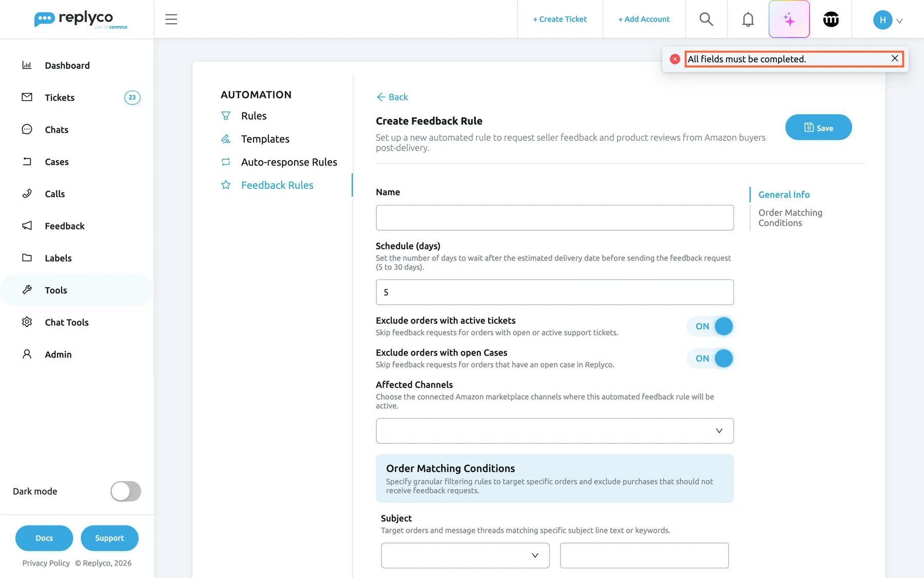
Task: Click the Feedback Rules star icon
Action: point(226,185)
